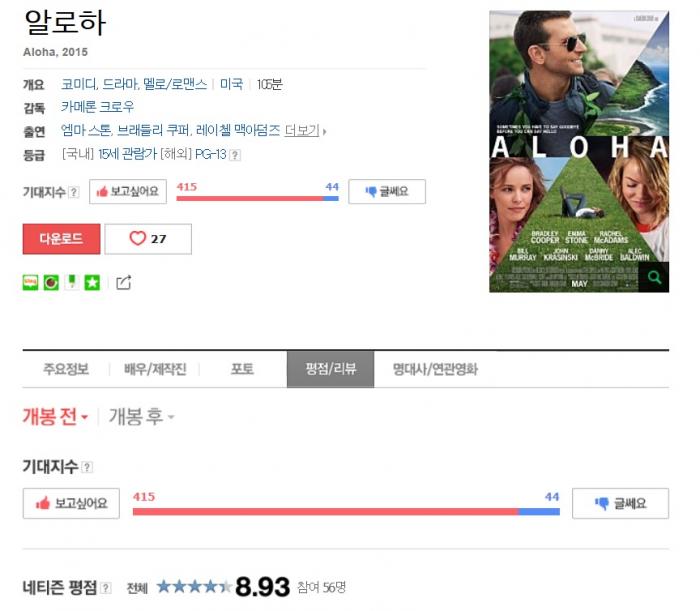This screenshot has height=611, width=700.
Task: Vote 글쎄요 in the bottom 기대지수 section
Action: 621,503
